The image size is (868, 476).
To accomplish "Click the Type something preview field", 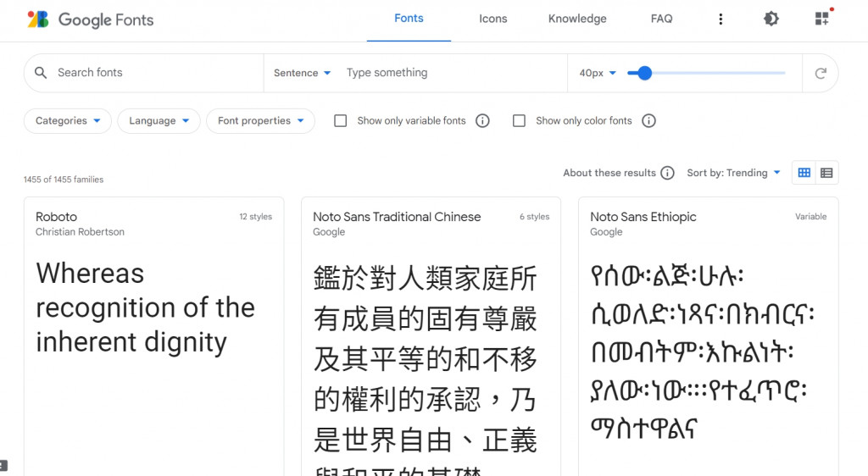I will [x=454, y=73].
